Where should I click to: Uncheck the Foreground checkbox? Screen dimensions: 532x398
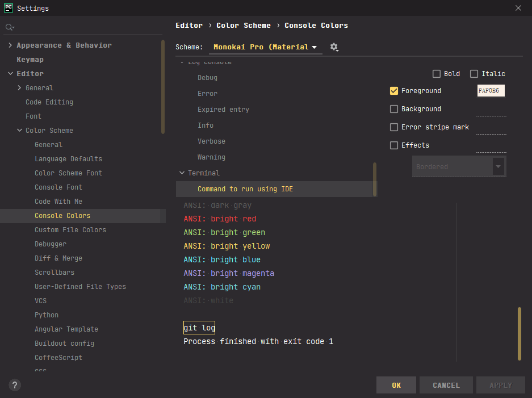tap(394, 91)
